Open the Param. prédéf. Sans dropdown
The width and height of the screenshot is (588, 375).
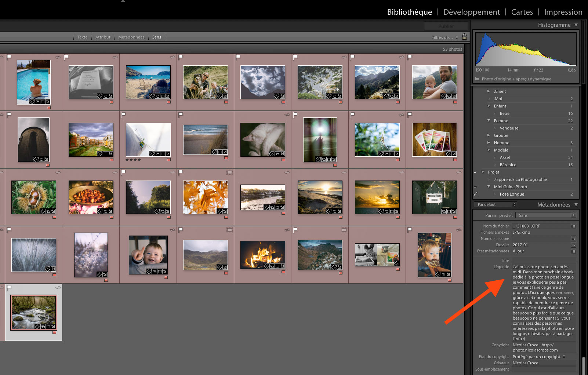(545, 215)
